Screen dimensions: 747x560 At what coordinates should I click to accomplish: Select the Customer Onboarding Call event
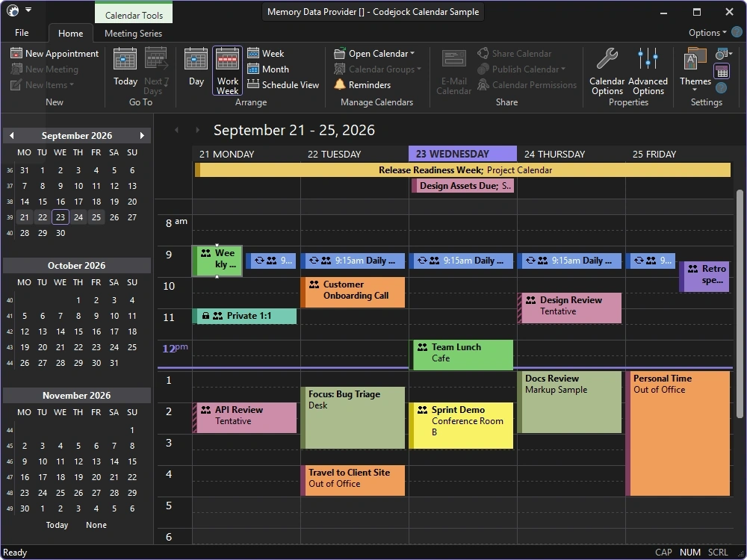coord(353,292)
